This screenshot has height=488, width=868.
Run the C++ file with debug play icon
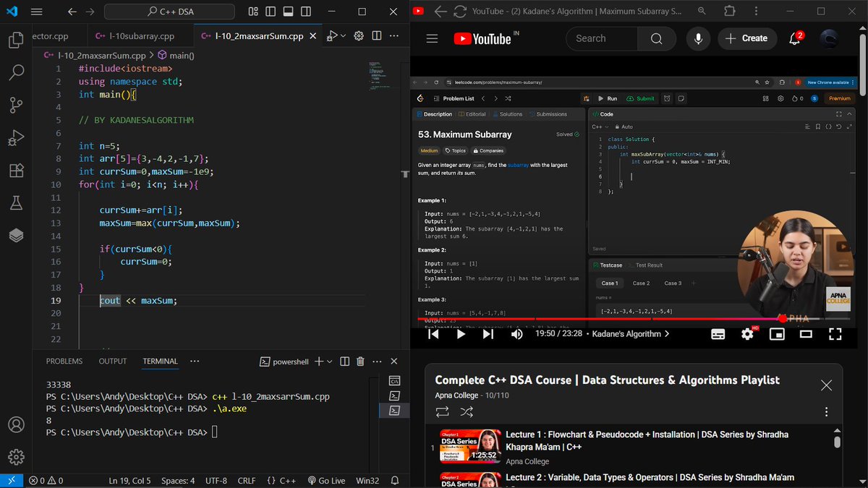331,36
